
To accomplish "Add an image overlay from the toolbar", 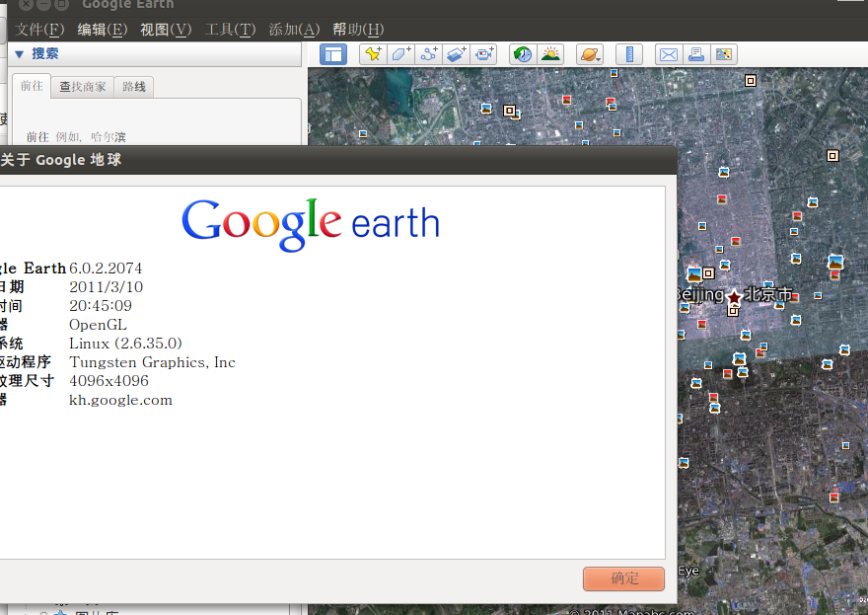I will pyautogui.click(x=456, y=54).
